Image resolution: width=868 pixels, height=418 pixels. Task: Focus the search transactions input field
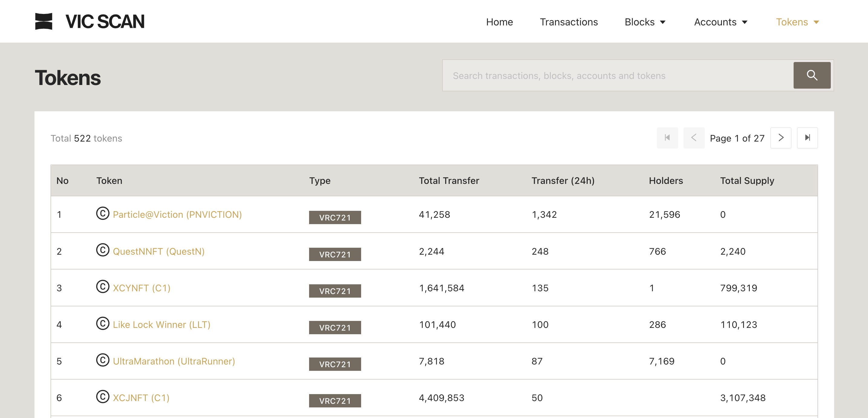coord(617,76)
